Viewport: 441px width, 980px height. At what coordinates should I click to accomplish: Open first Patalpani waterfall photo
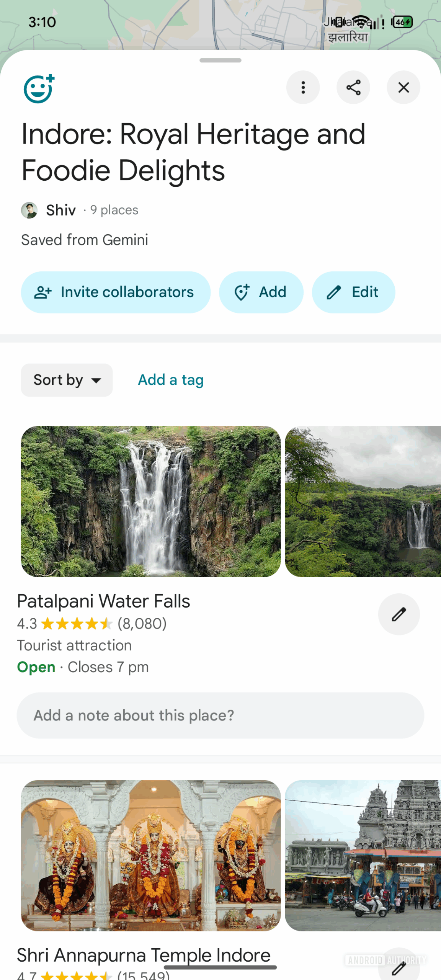150,501
